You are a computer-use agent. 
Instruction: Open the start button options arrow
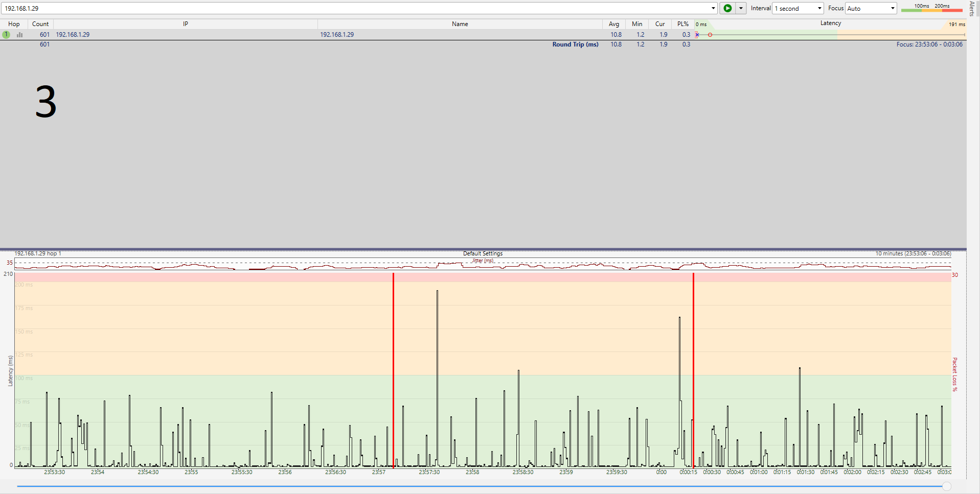[741, 8]
